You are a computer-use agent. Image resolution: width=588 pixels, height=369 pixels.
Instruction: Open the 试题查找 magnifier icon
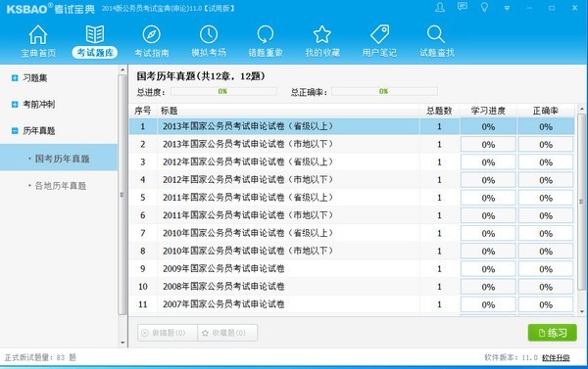point(436,35)
